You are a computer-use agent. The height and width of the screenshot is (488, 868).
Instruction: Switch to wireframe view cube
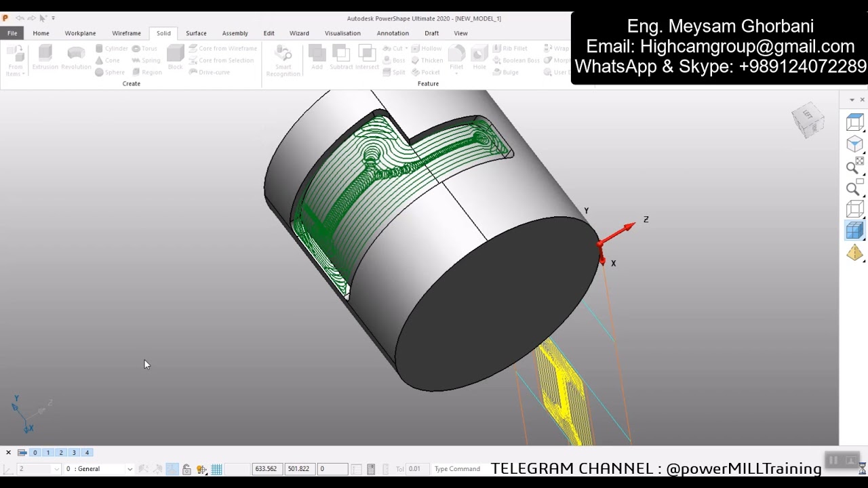(854, 209)
